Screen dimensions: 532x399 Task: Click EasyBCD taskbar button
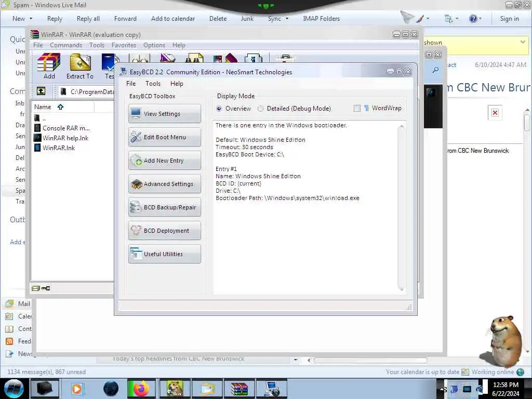coord(272,389)
